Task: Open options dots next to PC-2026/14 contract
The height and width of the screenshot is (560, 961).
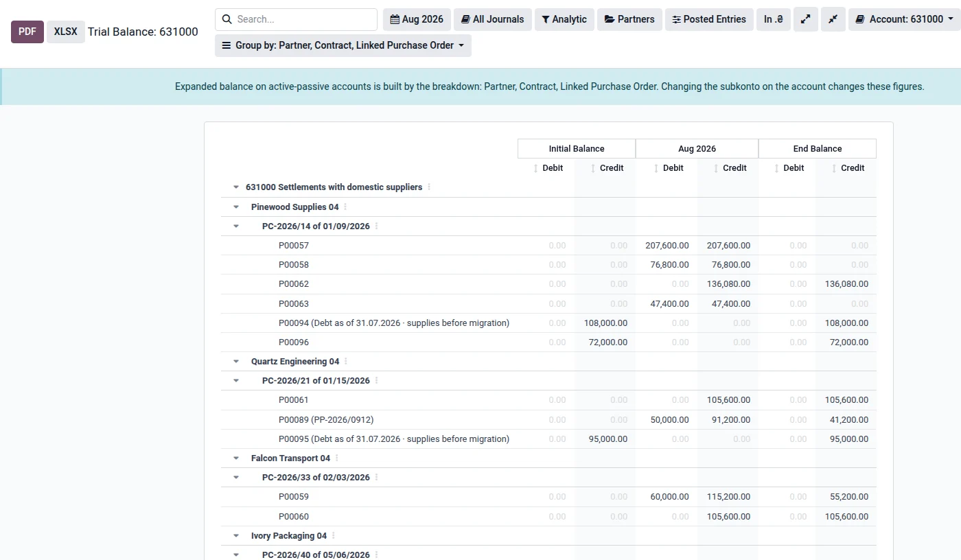Action: click(376, 226)
